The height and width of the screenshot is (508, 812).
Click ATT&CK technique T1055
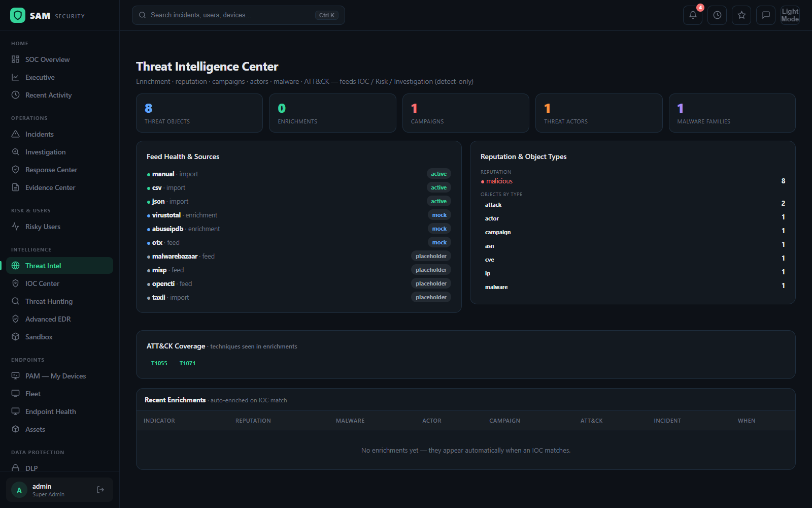tap(159, 363)
